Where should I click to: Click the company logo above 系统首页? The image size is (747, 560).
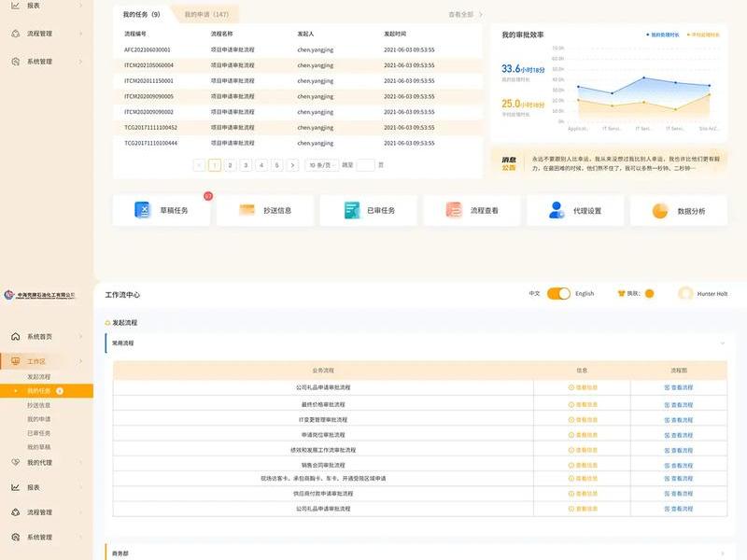(39, 295)
